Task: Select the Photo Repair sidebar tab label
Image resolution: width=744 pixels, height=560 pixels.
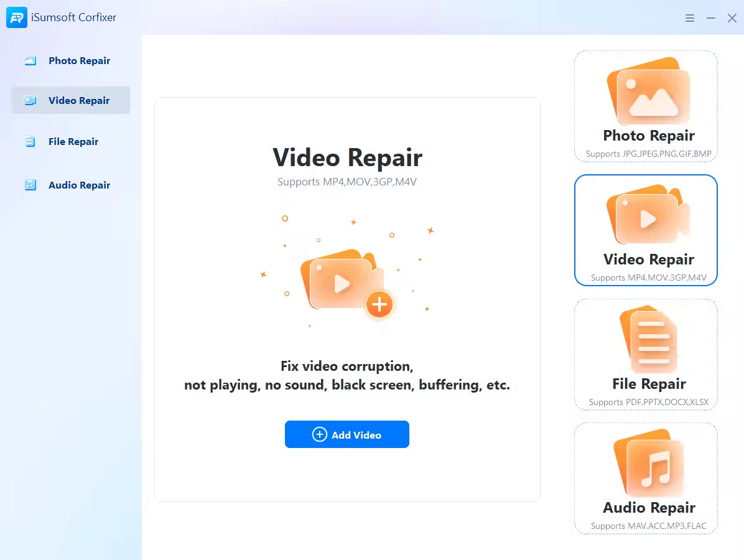Action: tap(79, 61)
